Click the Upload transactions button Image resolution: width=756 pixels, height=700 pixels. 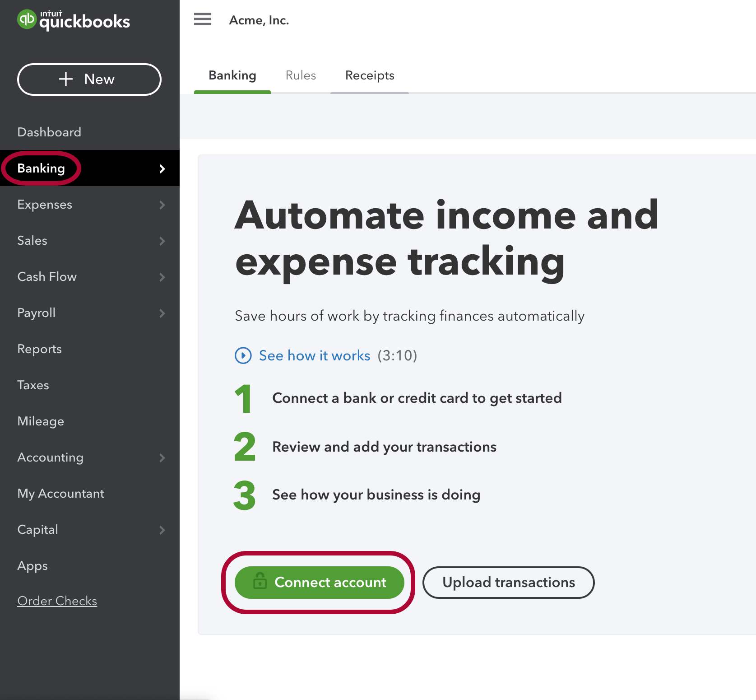(508, 582)
